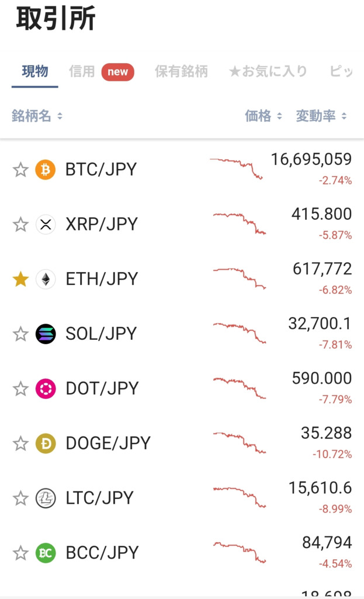This screenshot has width=364, height=599.
Task: Open LTC/JPY price 15,610.6
Action: [x=320, y=488]
